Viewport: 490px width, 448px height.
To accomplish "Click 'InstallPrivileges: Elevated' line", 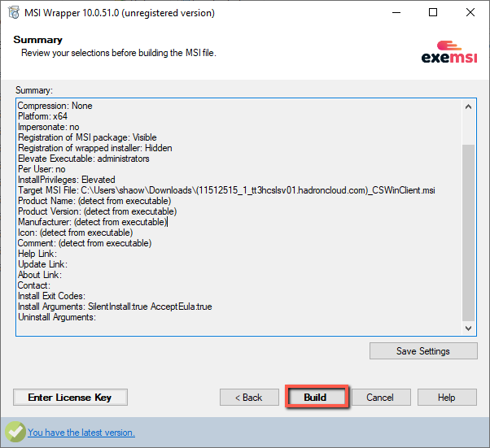I will 67,180.
